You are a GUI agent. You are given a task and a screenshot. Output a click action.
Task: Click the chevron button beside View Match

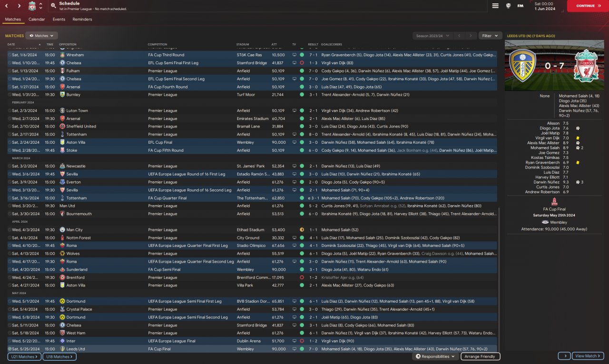tap(564, 356)
